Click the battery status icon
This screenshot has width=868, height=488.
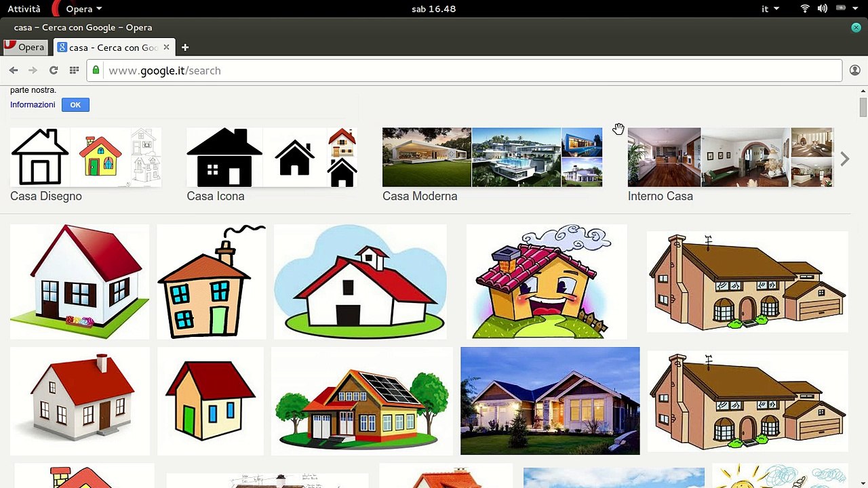point(842,8)
